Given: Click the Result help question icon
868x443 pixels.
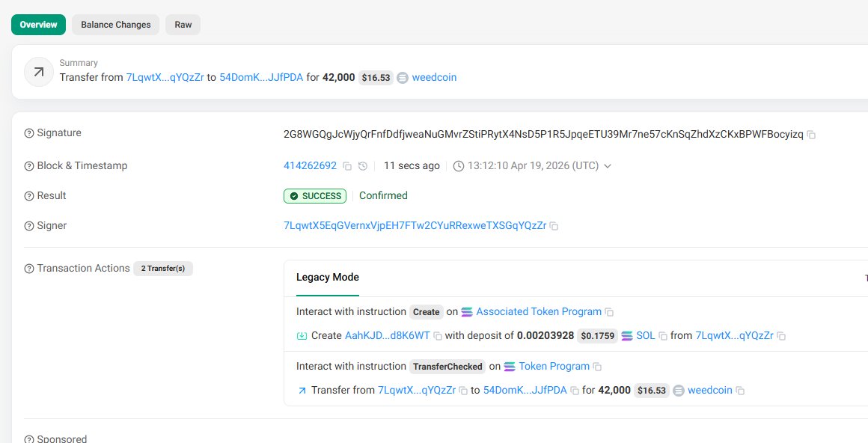Looking at the screenshot, I should (x=29, y=196).
